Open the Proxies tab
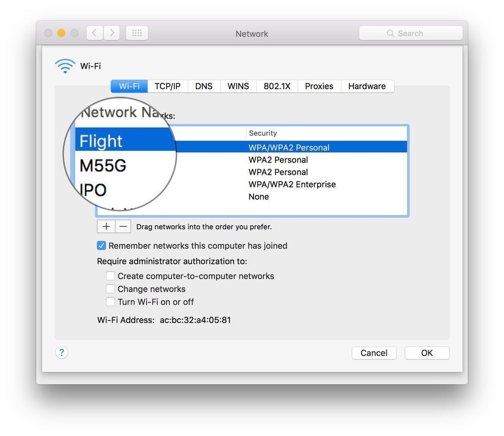Viewport: 504px width, 436px height. [x=319, y=86]
